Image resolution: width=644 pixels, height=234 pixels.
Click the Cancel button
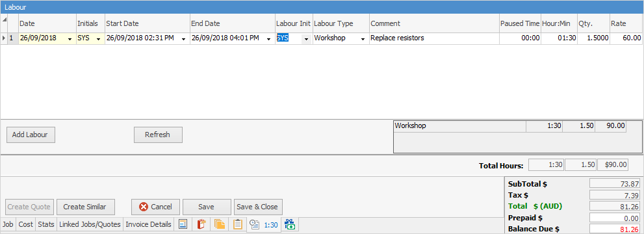point(156,207)
